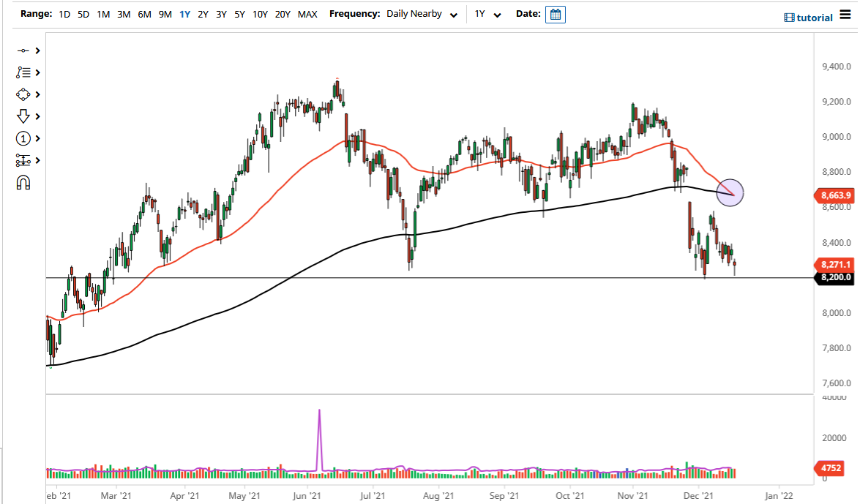
Task: Select the active 1Y range
Action: [185, 14]
